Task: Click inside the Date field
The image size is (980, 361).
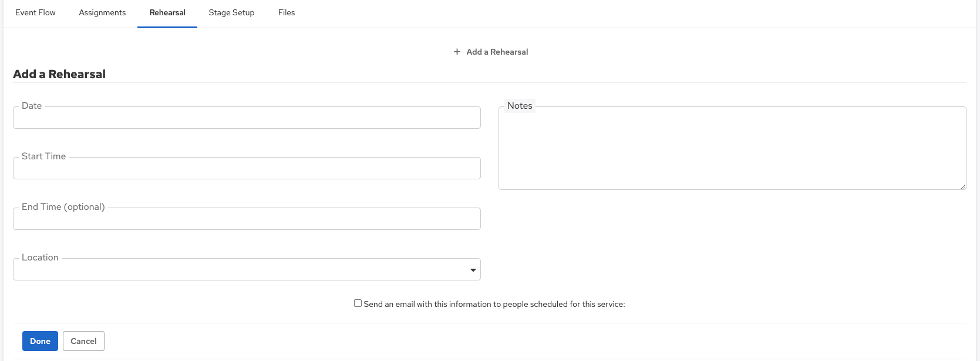Action: tap(247, 117)
